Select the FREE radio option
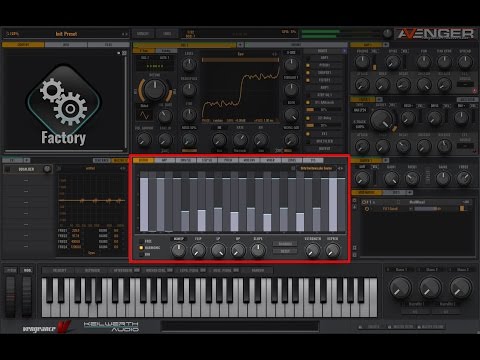This screenshot has width=480, height=360. (x=141, y=241)
